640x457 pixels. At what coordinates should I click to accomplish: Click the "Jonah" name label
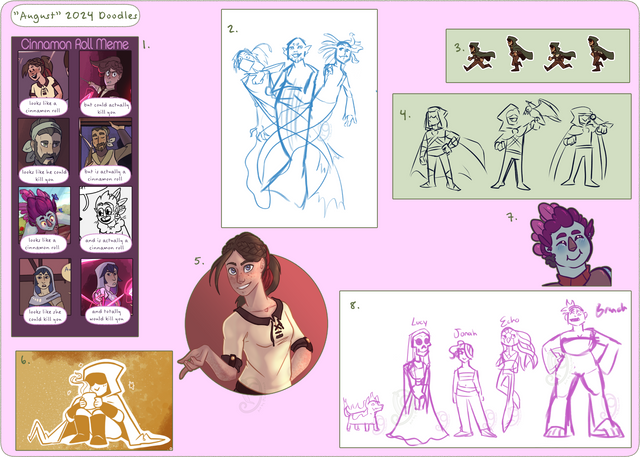[x=465, y=333]
